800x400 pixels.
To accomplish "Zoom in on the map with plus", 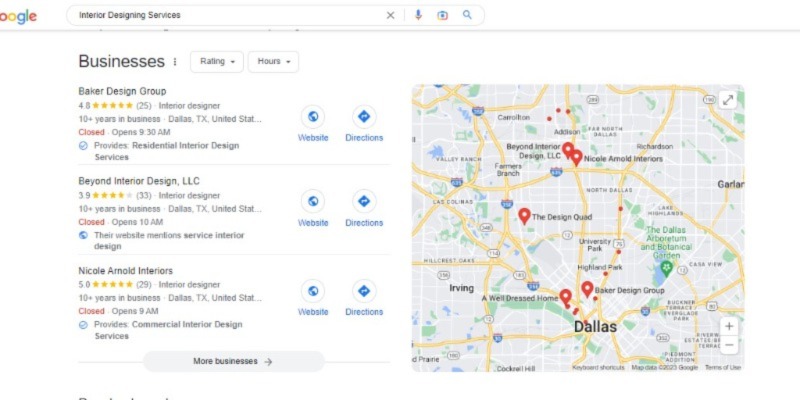I will 729,327.
